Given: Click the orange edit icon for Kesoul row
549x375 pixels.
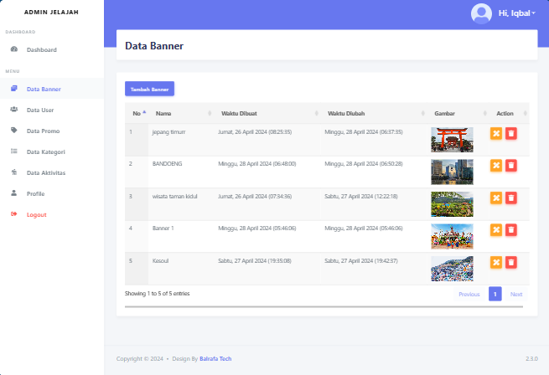Looking at the screenshot, I should click(496, 262).
